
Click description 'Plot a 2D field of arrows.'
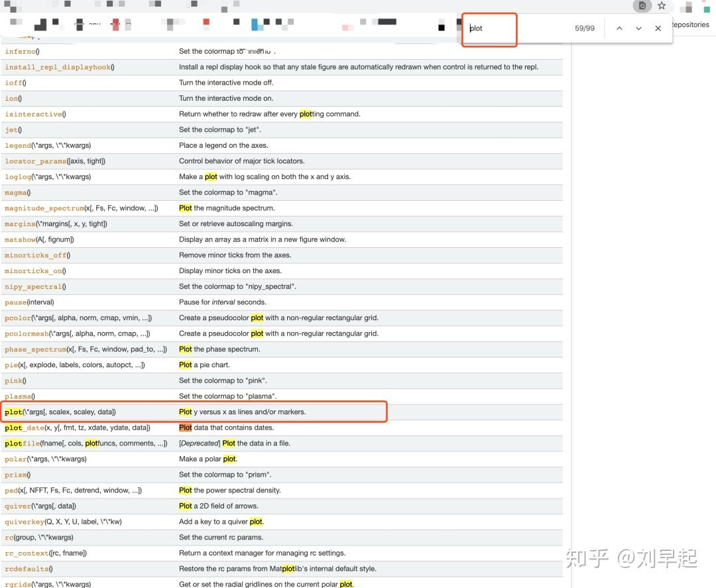[x=219, y=506]
